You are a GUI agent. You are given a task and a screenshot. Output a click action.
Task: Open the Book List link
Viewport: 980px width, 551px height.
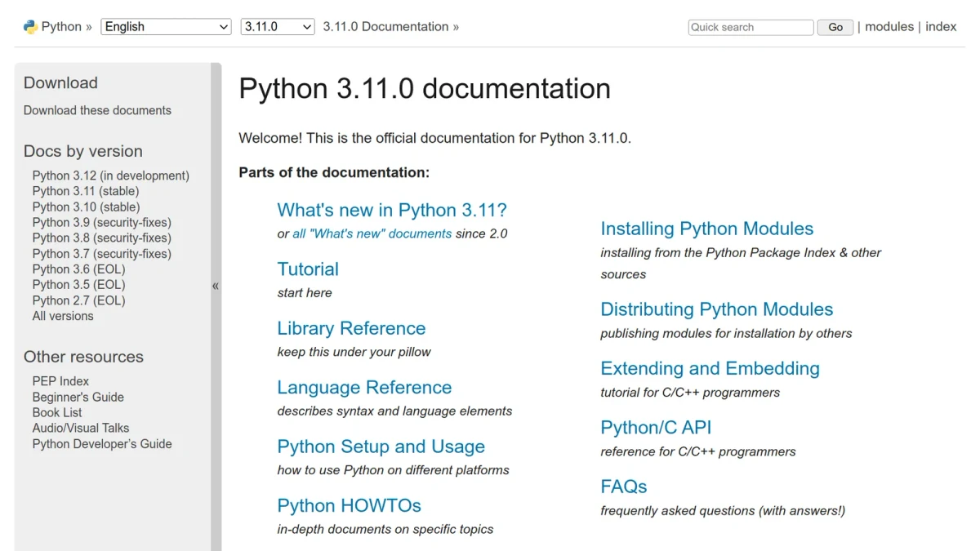(x=57, y=413)
